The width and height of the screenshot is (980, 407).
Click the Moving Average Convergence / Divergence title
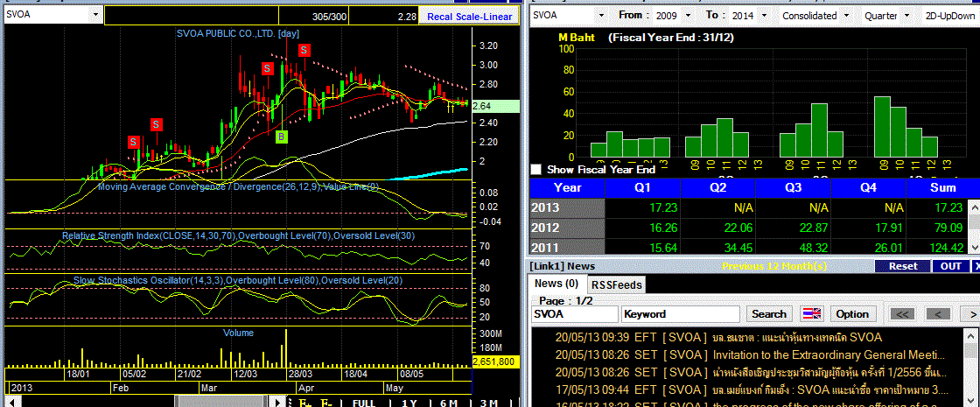pos(238,186)
